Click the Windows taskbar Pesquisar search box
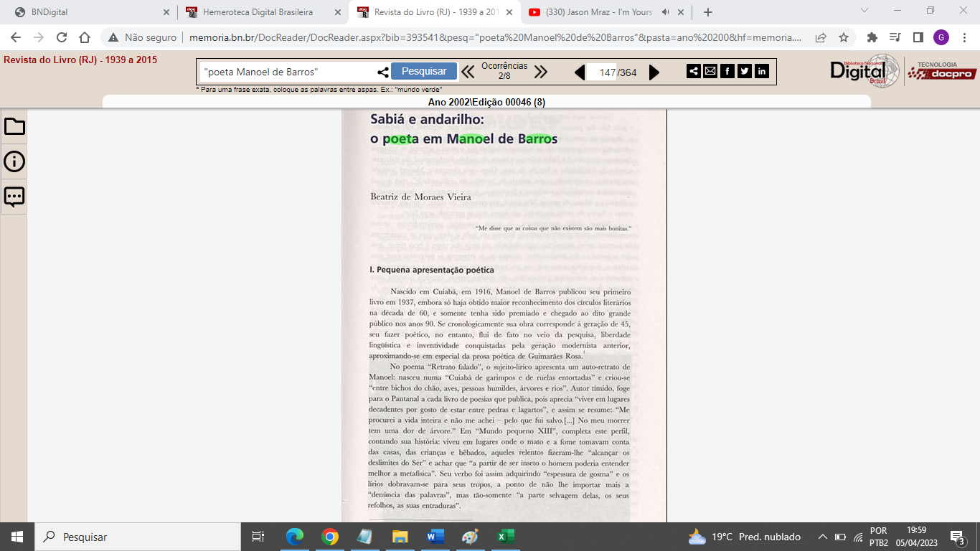 point(138,537)
